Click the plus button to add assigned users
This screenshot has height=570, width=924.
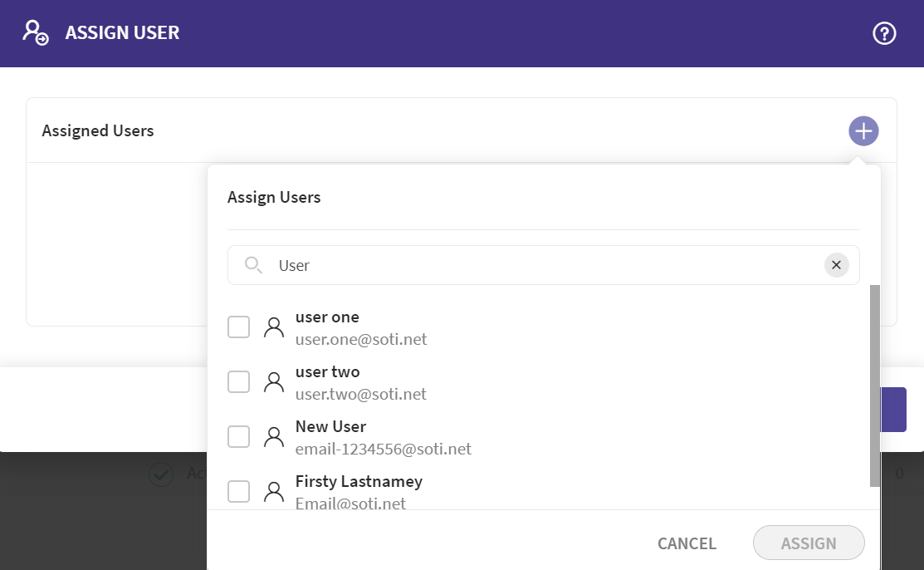[863, 131]
